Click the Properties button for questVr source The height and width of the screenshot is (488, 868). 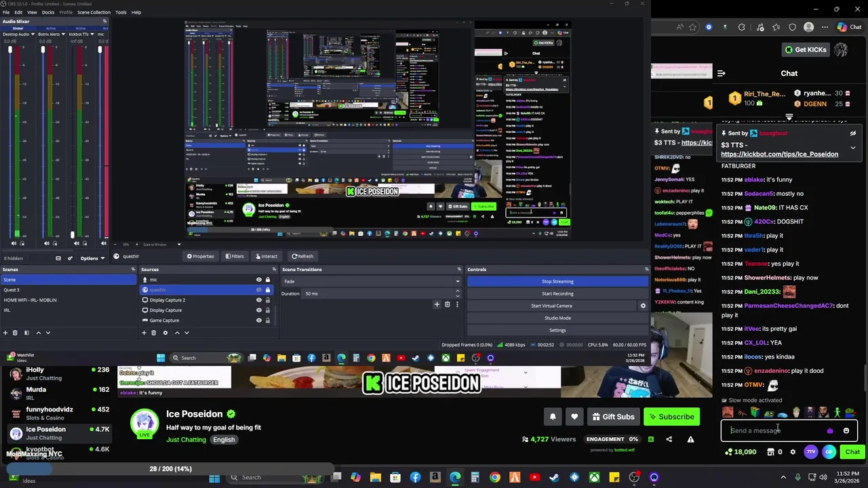[200, 256]
